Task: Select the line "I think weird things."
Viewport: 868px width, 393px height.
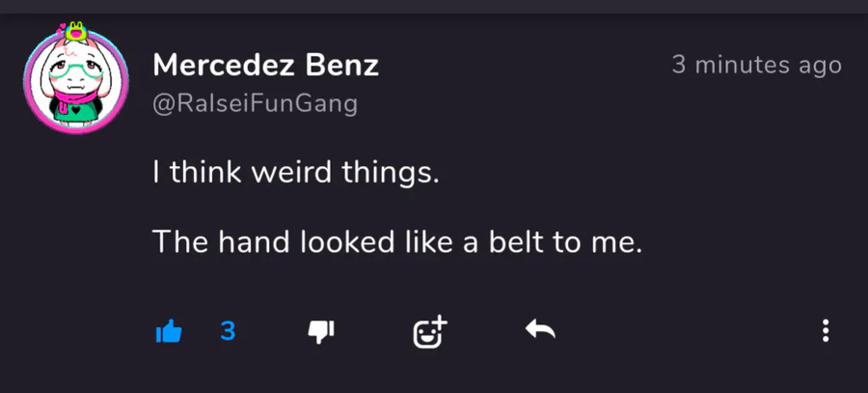Action: click(x=296, y=173)
